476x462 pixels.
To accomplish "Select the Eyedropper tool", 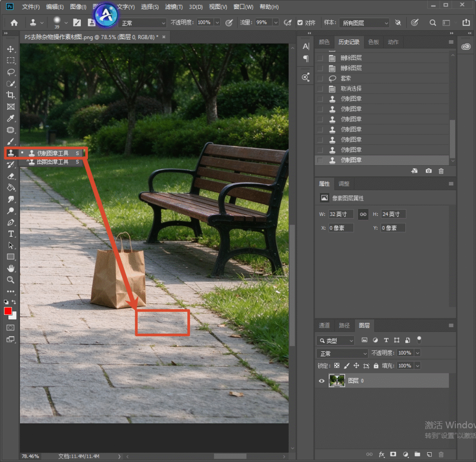I will pyautogui.click(x=11, y=118).
